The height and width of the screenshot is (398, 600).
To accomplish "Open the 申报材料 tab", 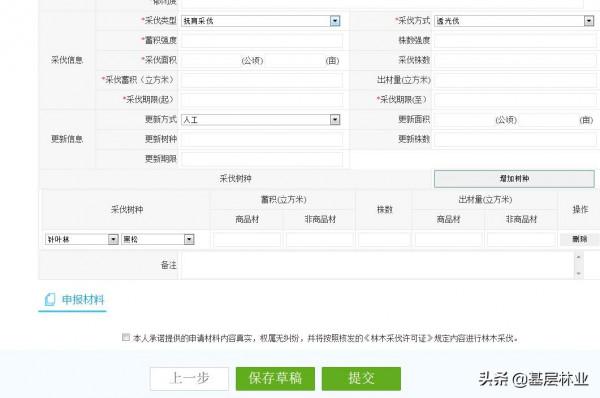I will pyautogui.click(x=73, y=300).
